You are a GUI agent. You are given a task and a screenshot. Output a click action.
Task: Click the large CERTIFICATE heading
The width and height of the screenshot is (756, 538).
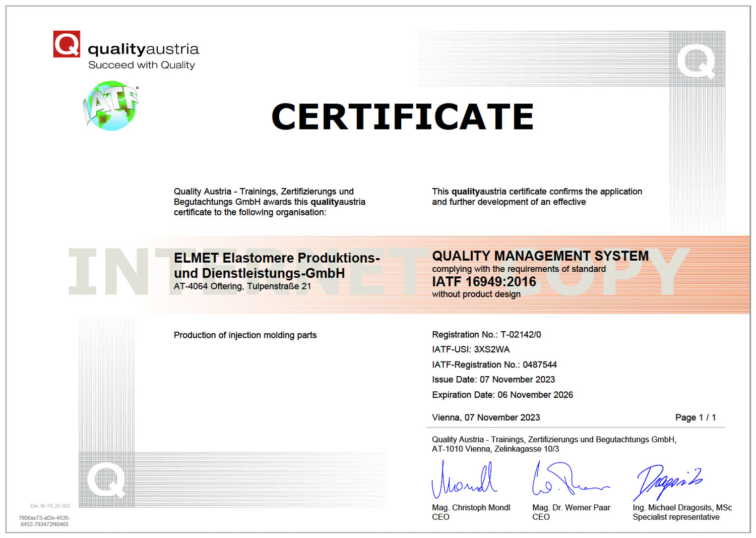click(402, 116)
